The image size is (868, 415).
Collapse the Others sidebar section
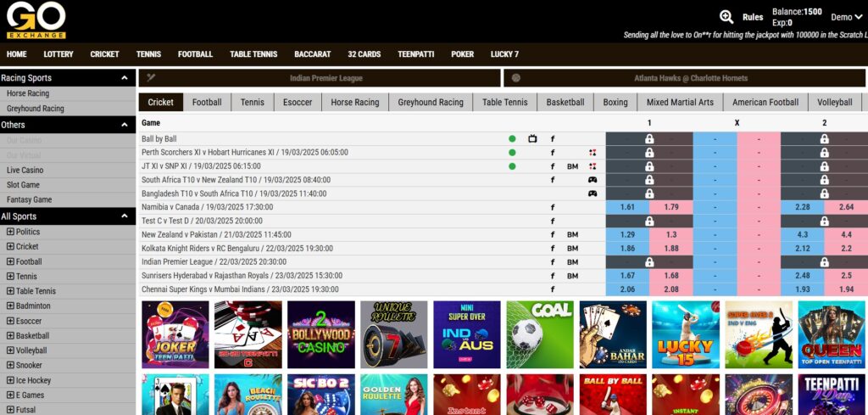pos(125,125)
